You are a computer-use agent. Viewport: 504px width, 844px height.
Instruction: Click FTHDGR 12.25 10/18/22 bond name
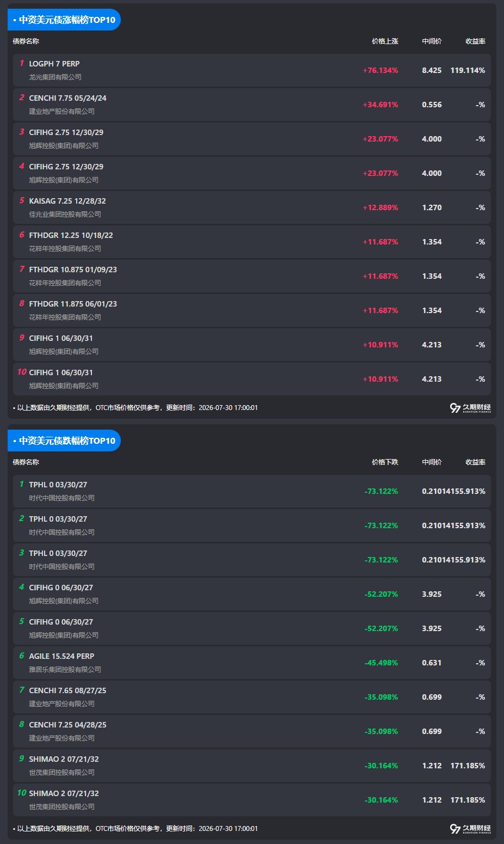[71, 235]
